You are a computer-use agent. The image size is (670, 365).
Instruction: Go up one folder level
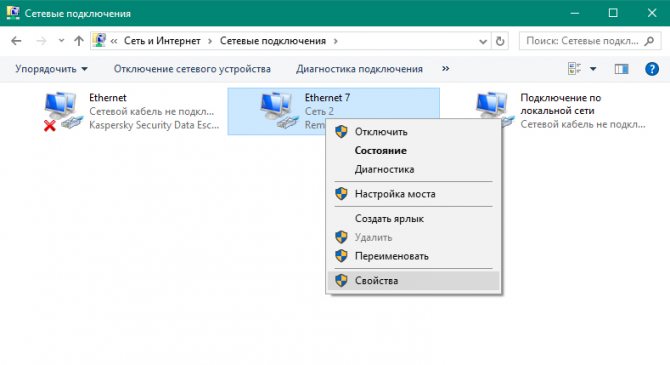79,41
